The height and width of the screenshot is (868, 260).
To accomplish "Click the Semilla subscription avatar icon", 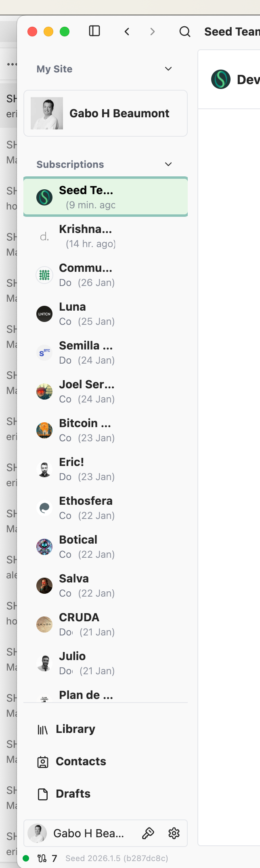I will (44, 353).
